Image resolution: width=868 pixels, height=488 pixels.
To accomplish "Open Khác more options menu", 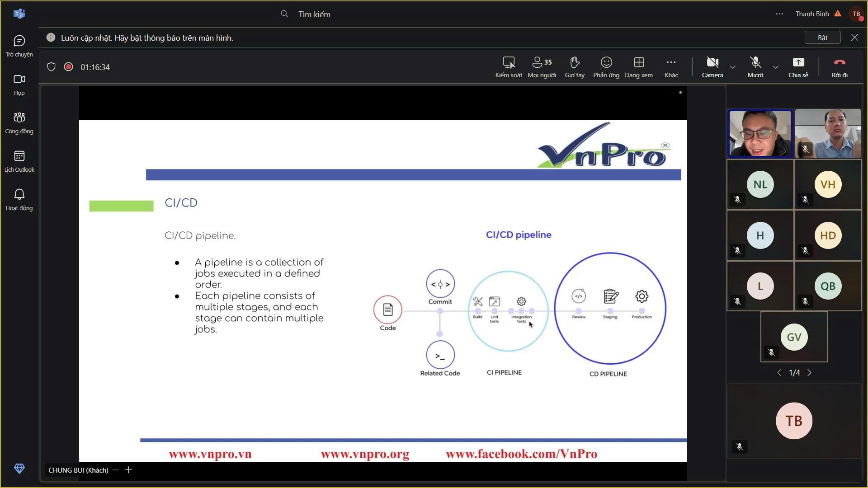I will point(671,62).
